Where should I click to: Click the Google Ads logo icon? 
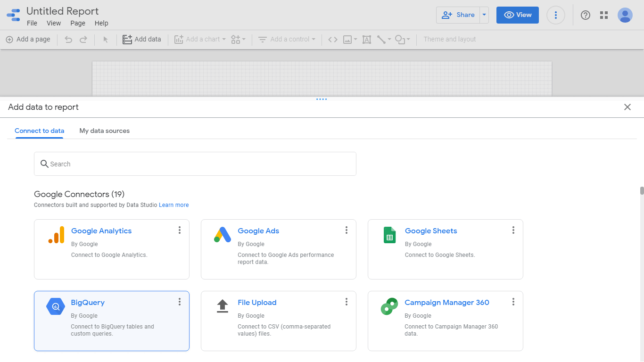(x=223, y=235)
